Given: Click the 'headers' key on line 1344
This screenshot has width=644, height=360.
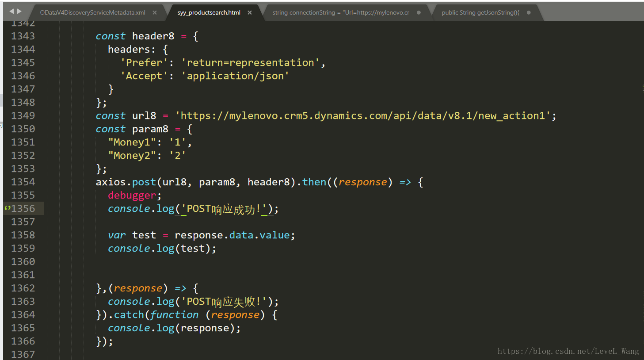Looking at the screenshot, I should pyautogui.click(x=129, y=49).
